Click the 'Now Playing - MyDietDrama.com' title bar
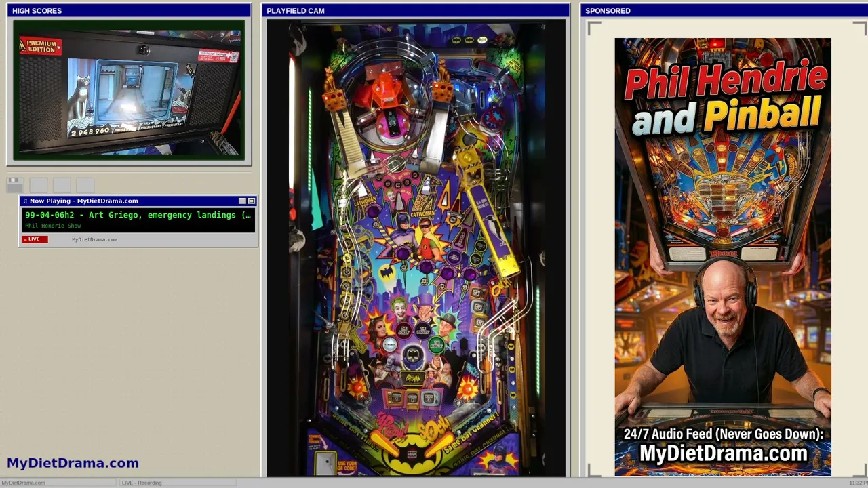 point(138,201)
